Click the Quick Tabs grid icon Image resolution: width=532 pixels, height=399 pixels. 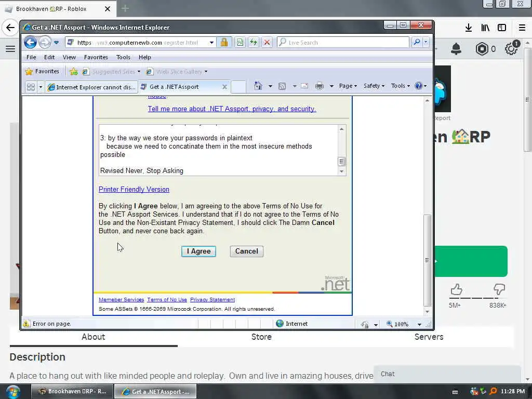click(x=31, y=87)
